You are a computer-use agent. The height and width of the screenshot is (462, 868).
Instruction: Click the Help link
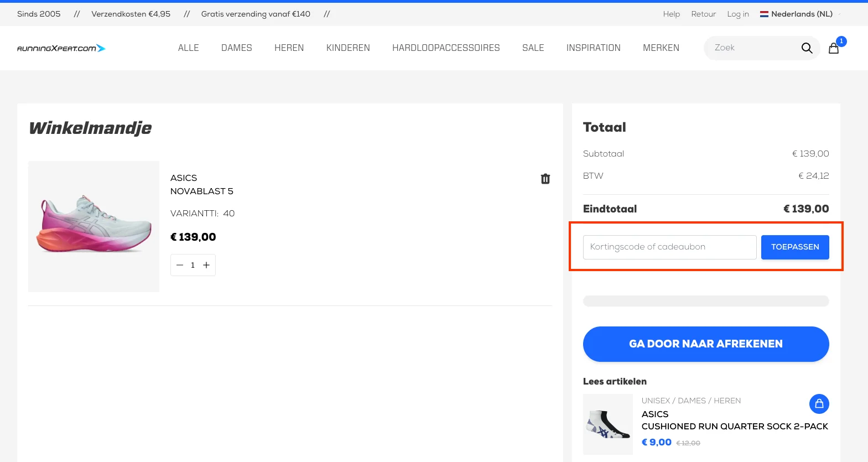[x=672, y=14]
